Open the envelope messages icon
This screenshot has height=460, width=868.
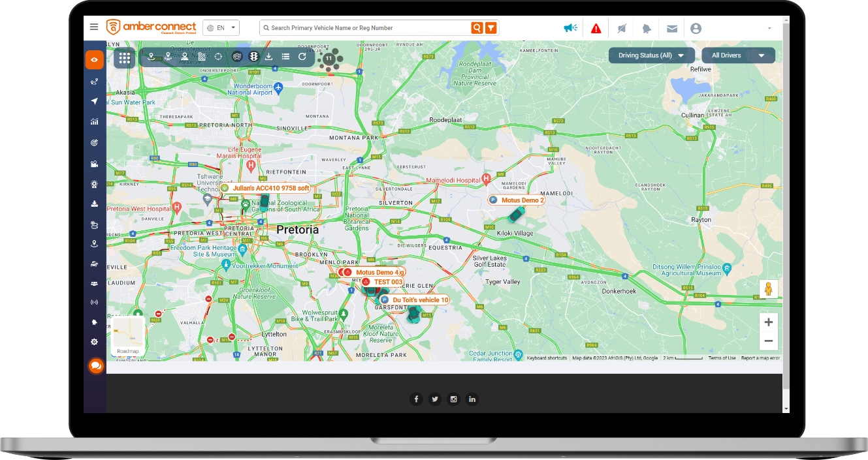pyautogui.click(x=671, y=28)
